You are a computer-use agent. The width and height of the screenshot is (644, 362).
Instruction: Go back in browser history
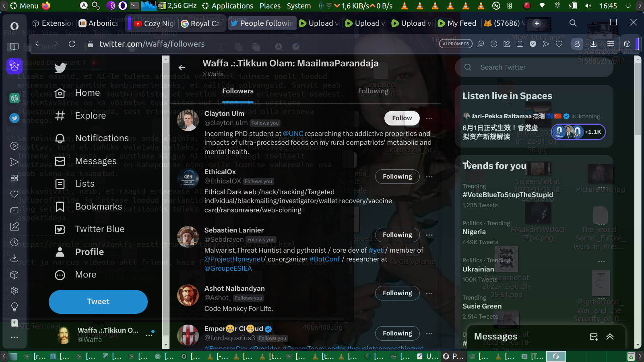pyautogui.click(x=37, y=44)
